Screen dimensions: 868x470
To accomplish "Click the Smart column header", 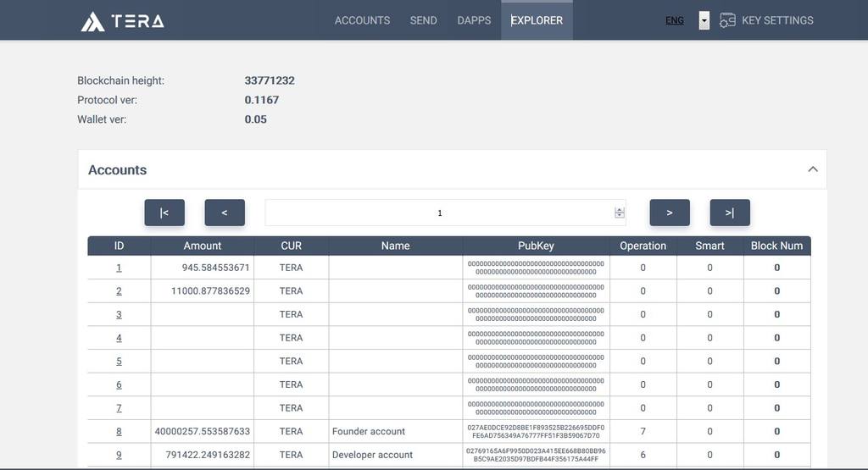I will click(709, 246).
